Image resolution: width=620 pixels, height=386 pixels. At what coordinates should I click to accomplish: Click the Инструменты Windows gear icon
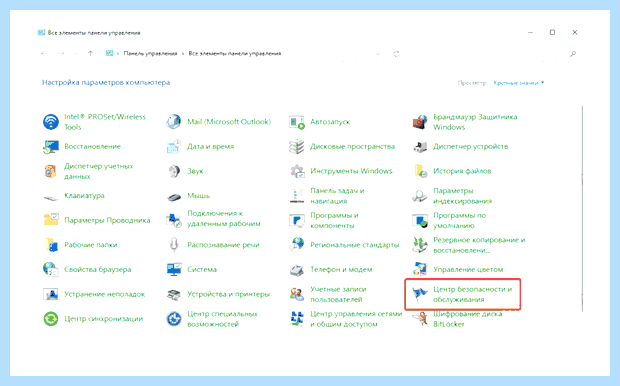point(297,171)
